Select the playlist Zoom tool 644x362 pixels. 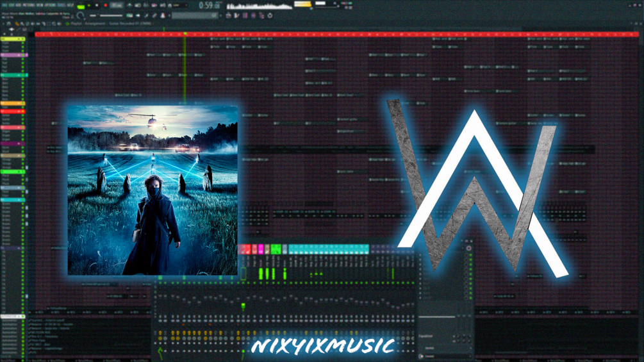(54, 24)
